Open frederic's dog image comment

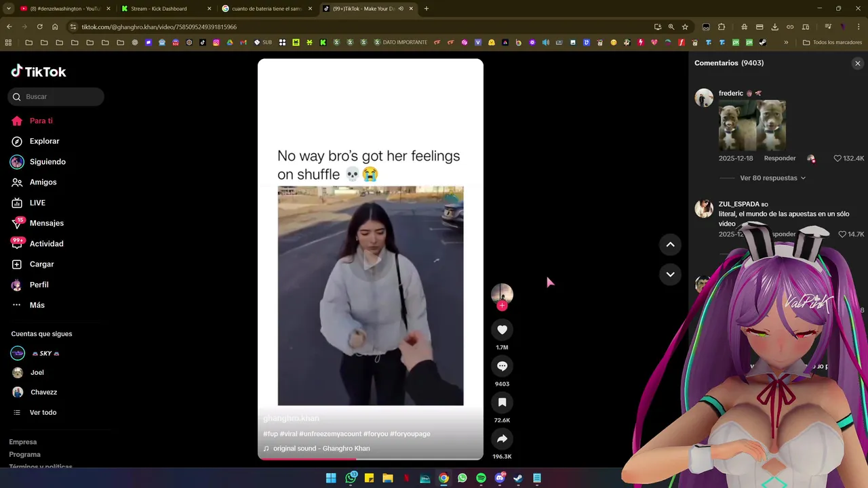click(x=752, y=125)
